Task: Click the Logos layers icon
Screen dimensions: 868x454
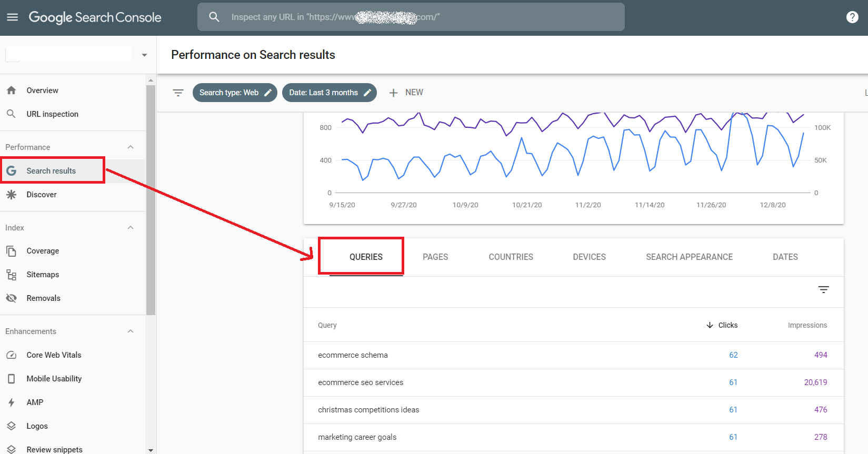Action: [11, 426]
